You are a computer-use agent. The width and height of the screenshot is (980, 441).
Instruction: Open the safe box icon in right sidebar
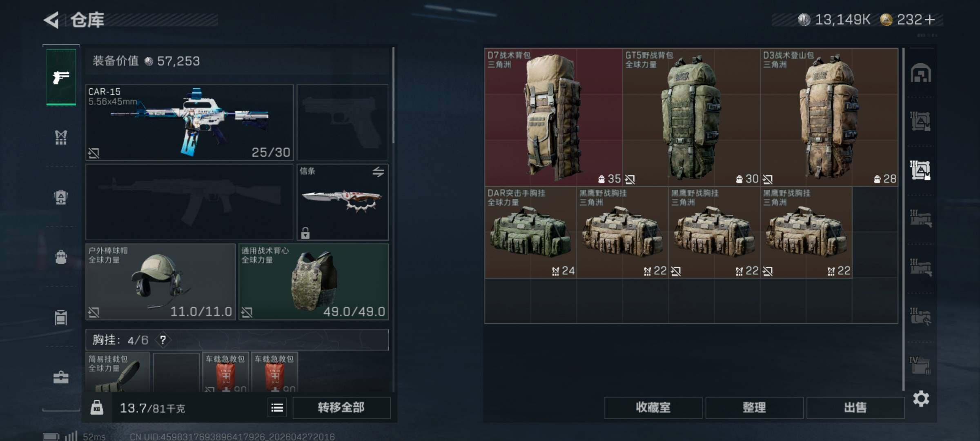click(x=921, y=73)
